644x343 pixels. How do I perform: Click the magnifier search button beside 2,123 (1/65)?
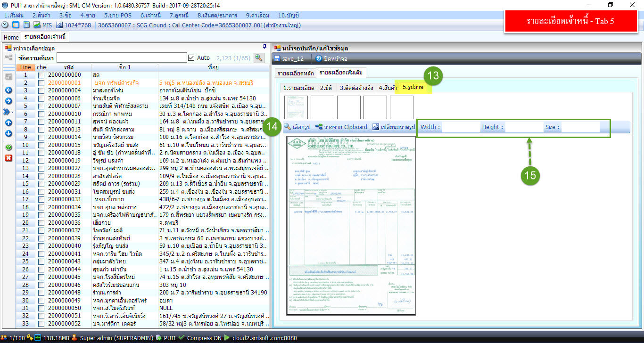tap(258, 57)
